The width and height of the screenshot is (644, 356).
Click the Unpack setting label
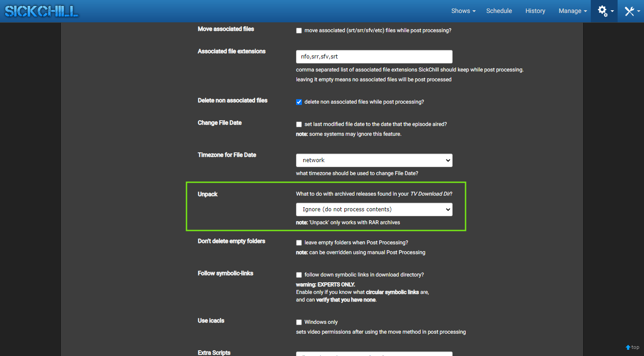[x=208, y=194]
